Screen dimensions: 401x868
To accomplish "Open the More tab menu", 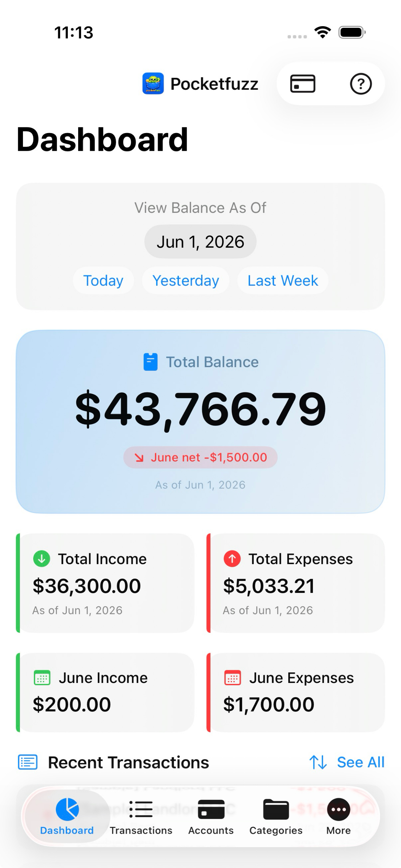I will [338, 816].
